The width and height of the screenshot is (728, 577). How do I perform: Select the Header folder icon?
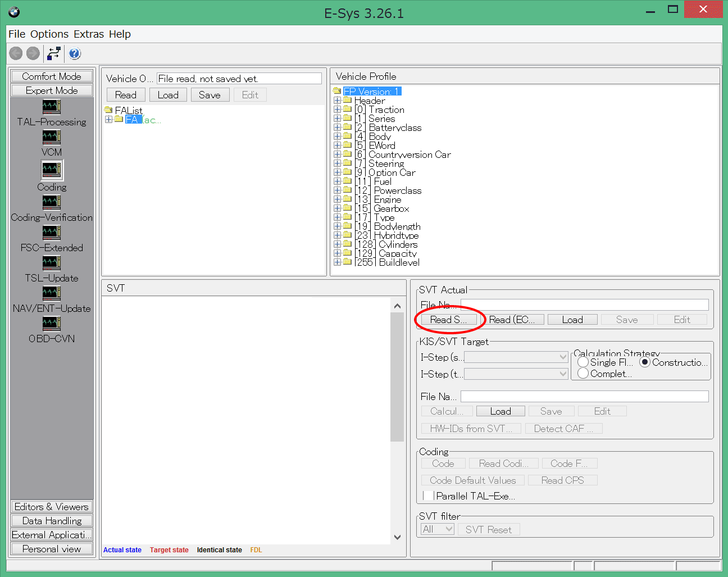point(347,100)
